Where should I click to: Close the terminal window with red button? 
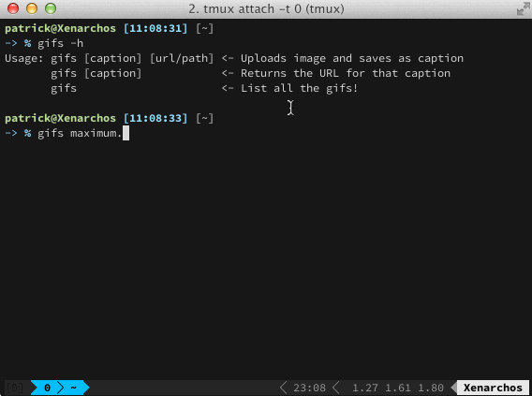click(x=13, y=8)
